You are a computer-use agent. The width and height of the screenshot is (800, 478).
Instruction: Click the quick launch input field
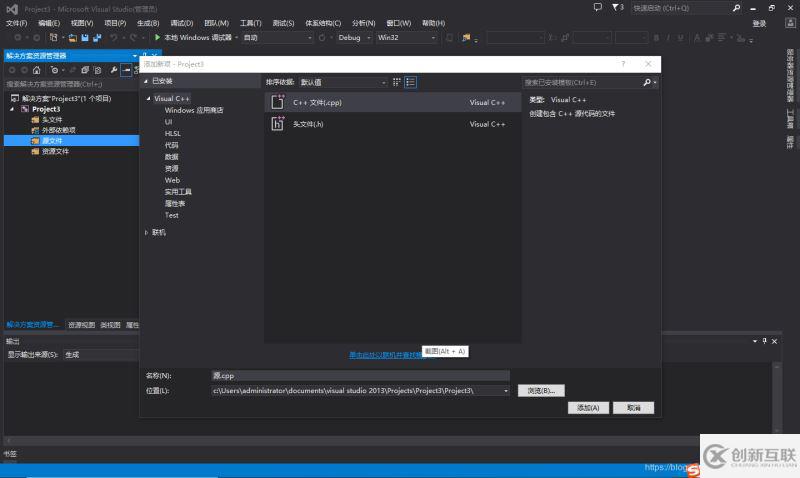(x=681, y=8)
